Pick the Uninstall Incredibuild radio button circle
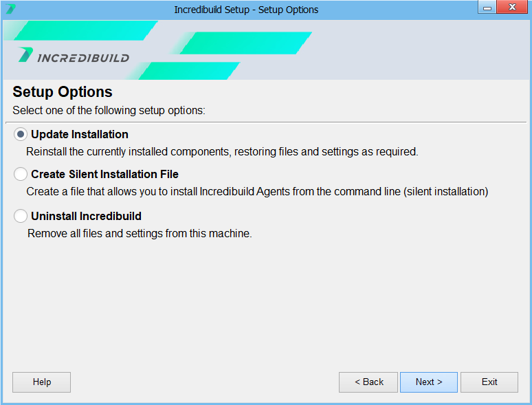This screenshot has width=532, height=405. click(21, 216)
